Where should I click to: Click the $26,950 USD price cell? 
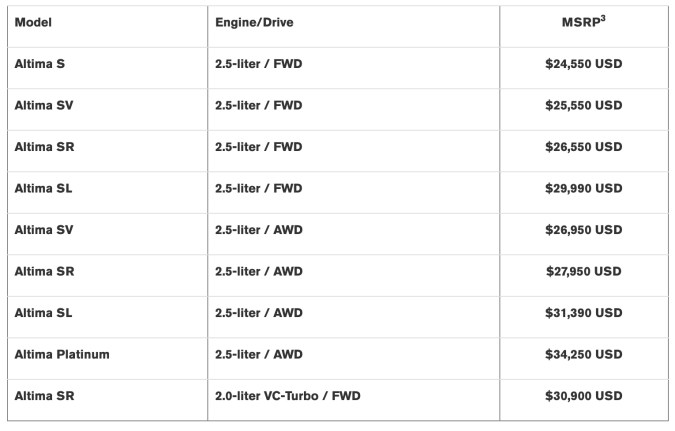coord(583,230)
